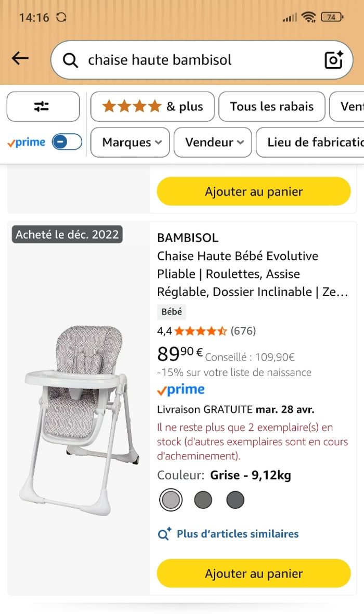Open the filters sliders icon
Image resolution: width=364 pixels, height=614 pixels.
point(43,107)
